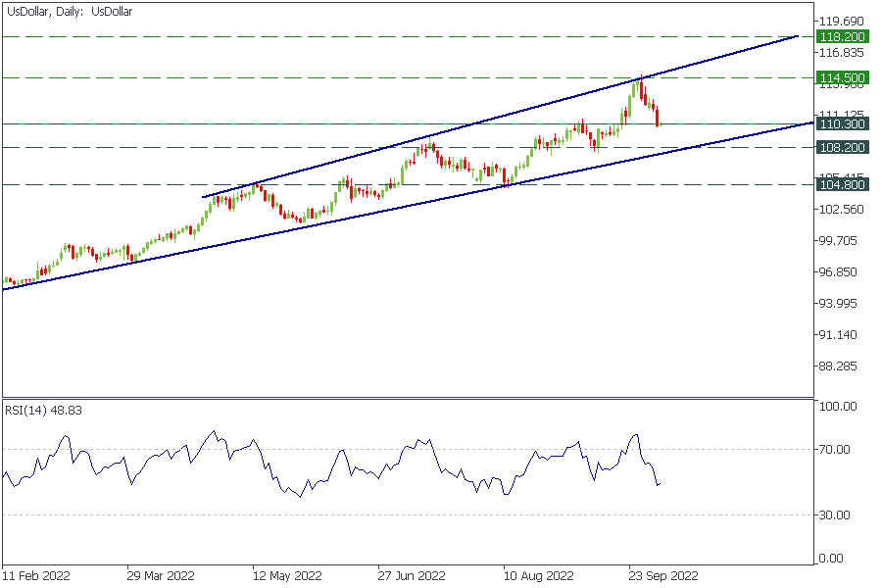
Task: Select the 108.200 support level label
Action: 841,147
